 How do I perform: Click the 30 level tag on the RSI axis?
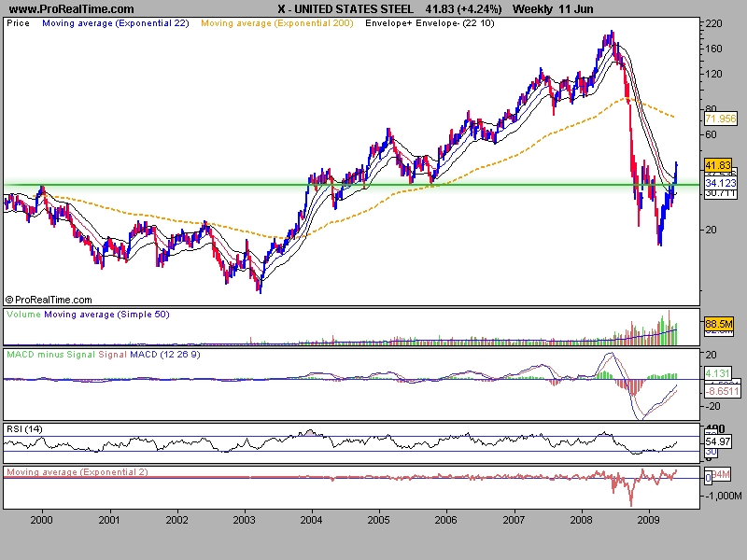click(711, 452)
